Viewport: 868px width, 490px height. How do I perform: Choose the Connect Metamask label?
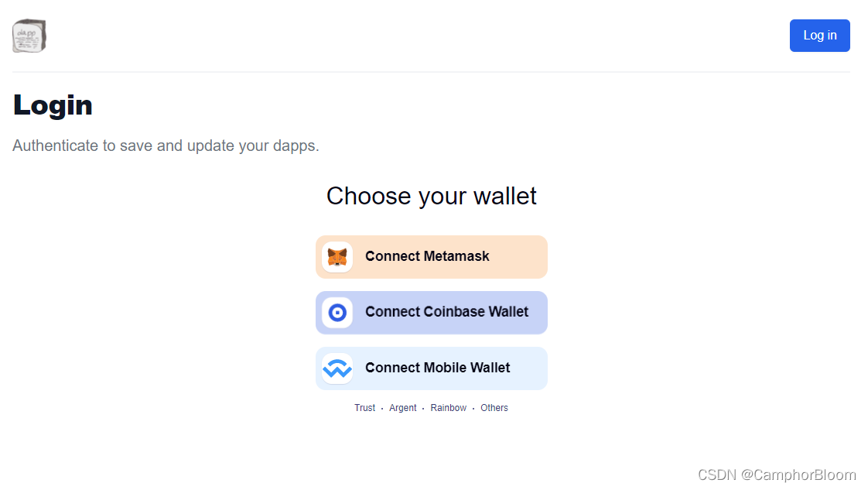tap(427, 256)
